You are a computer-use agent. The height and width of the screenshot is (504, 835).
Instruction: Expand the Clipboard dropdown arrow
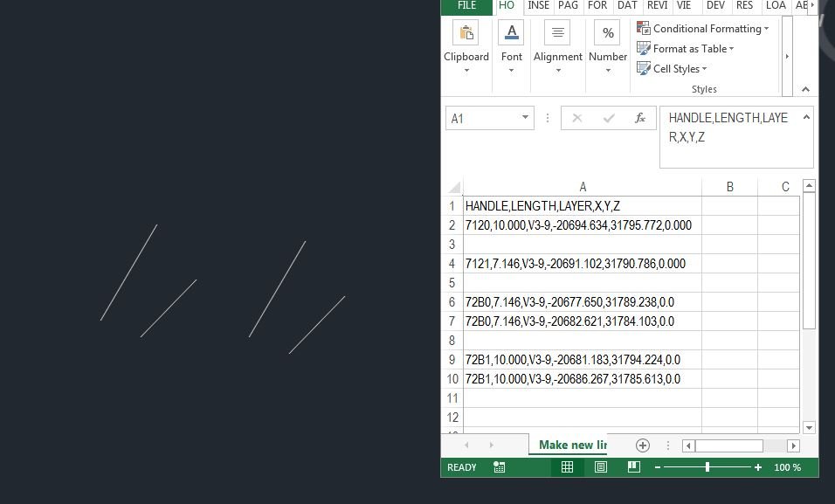(x=466, y=71)
